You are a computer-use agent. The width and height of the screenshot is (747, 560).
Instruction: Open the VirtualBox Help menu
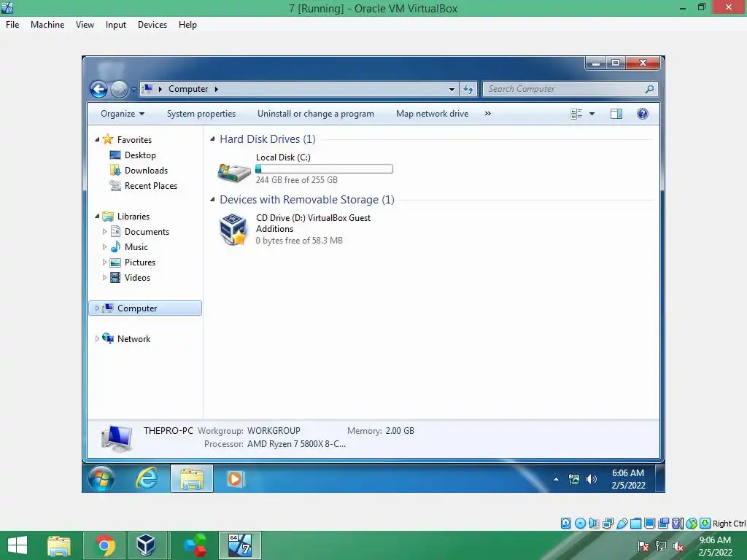187,25
